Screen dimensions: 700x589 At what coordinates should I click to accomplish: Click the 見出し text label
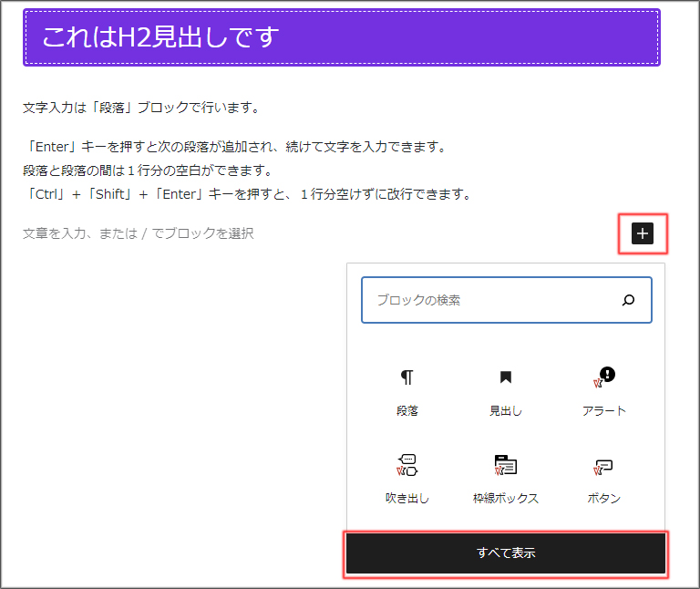506,411
